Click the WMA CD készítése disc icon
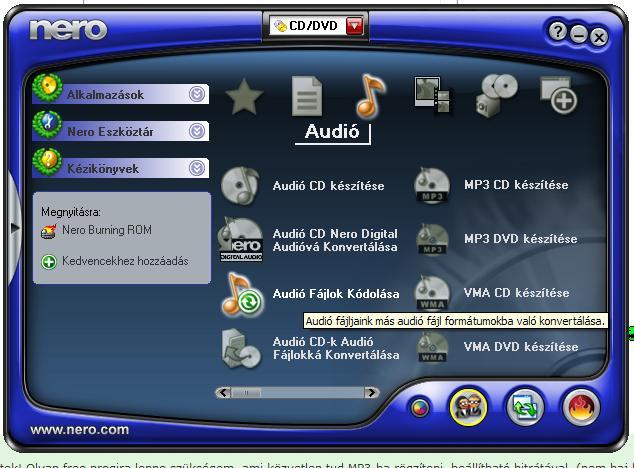This screenshot has height=468, width=634. pos(432,293)
